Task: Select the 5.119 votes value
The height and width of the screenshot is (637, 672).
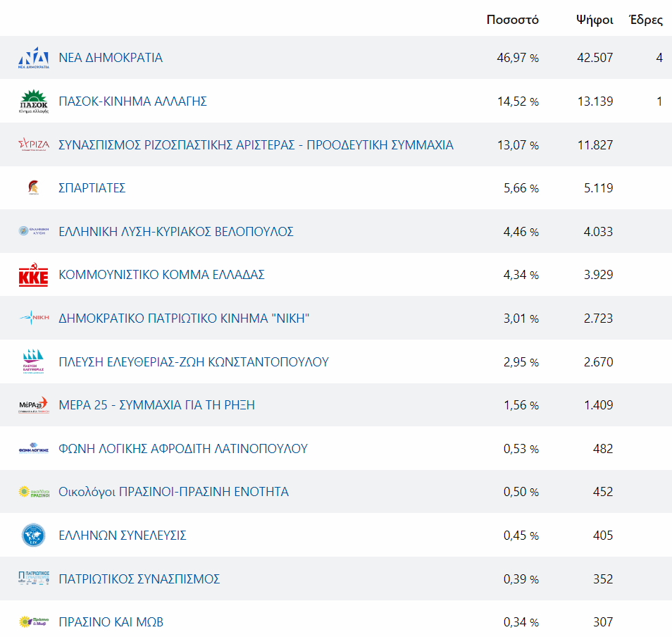Action: pos(599,187)
